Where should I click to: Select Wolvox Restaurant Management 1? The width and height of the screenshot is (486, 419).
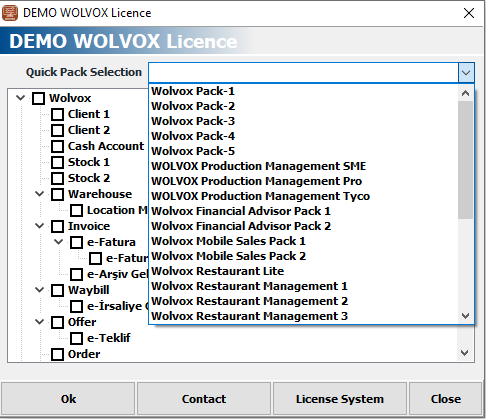[303, 286]
